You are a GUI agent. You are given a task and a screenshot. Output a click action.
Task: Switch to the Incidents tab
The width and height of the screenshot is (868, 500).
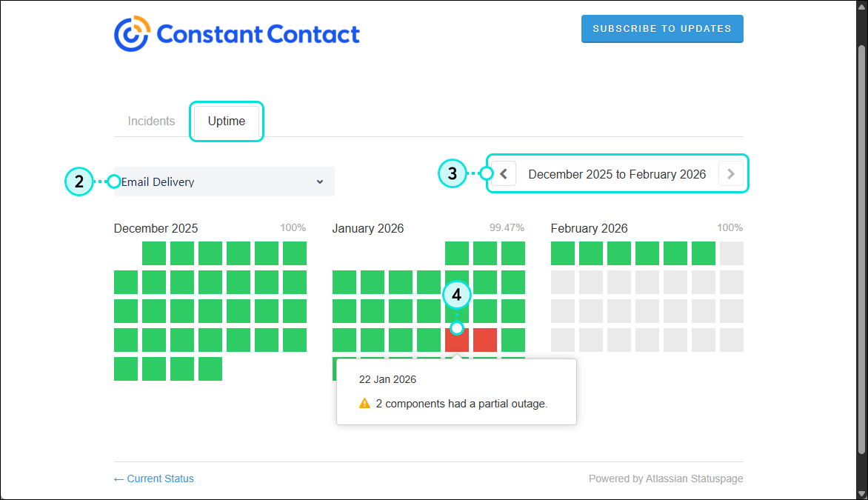[x=151, y=121]
